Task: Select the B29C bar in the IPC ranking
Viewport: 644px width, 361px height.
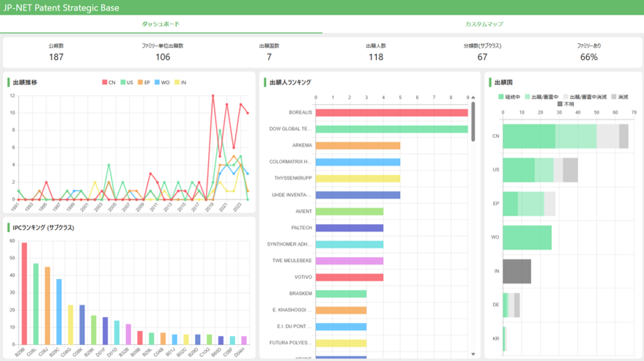Action: click(x=59, y=312)
